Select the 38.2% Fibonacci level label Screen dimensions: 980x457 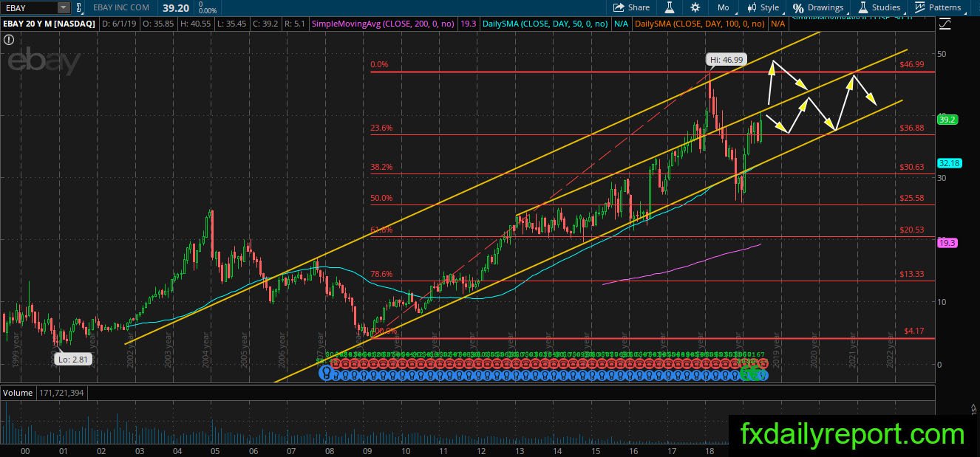(381, 167)
